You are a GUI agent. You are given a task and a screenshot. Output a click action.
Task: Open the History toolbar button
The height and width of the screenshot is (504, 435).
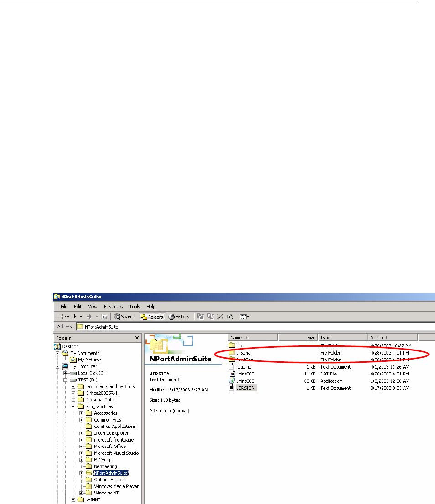(179, 317)
